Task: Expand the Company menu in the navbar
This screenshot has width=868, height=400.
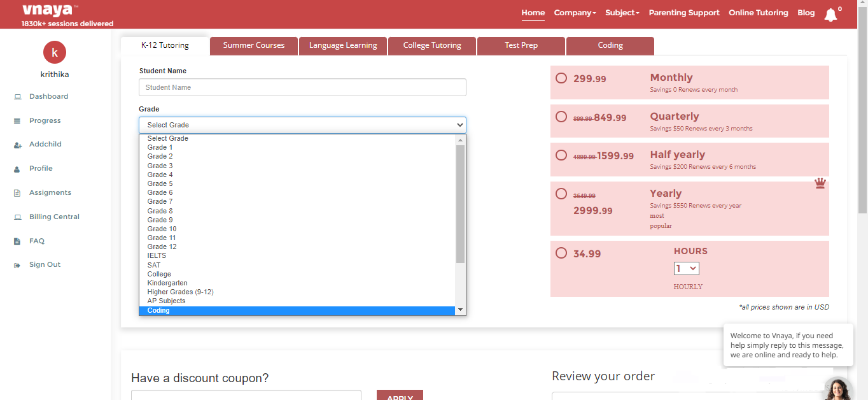Action: [575, 13]
